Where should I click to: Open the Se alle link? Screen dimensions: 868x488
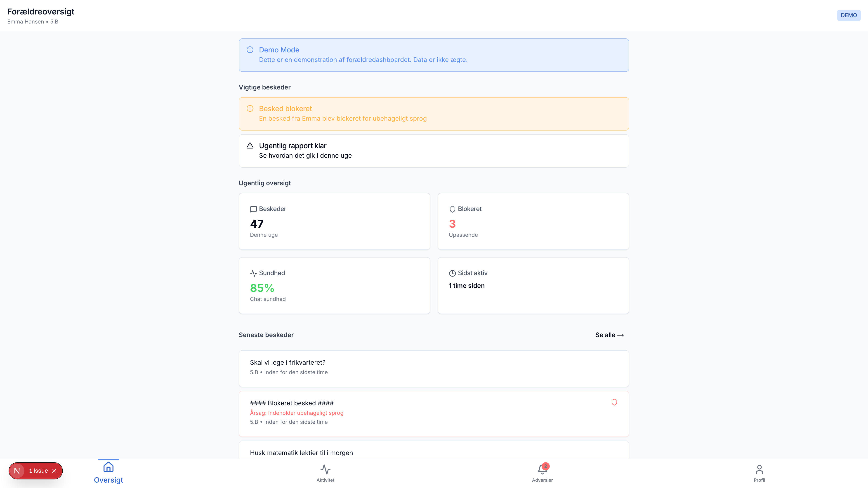coord(610,335)
